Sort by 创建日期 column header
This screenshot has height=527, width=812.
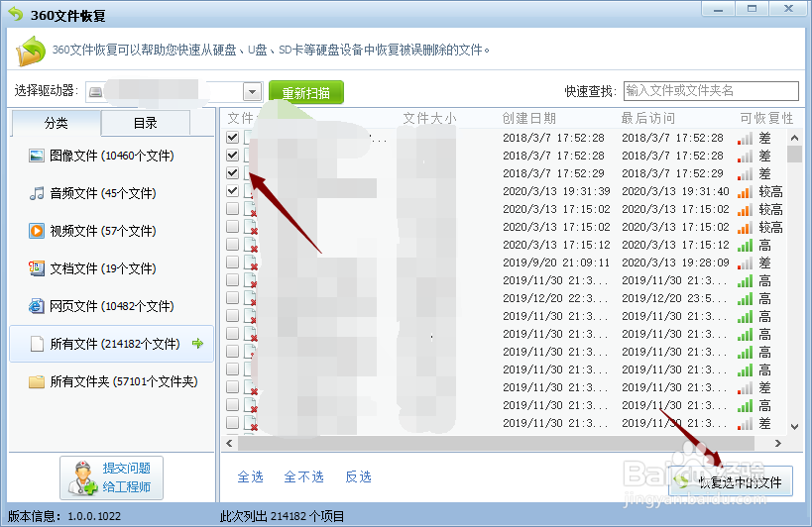(528, 119)
